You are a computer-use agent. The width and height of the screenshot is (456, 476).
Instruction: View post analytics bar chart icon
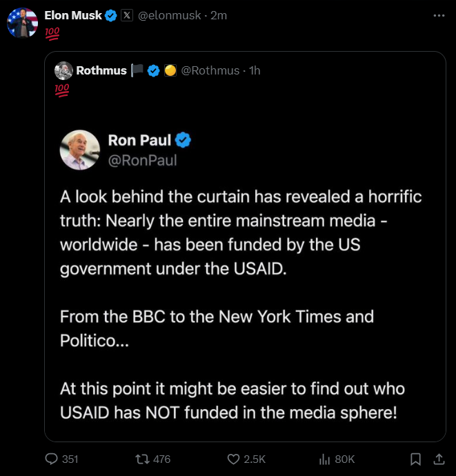(324, 459)
